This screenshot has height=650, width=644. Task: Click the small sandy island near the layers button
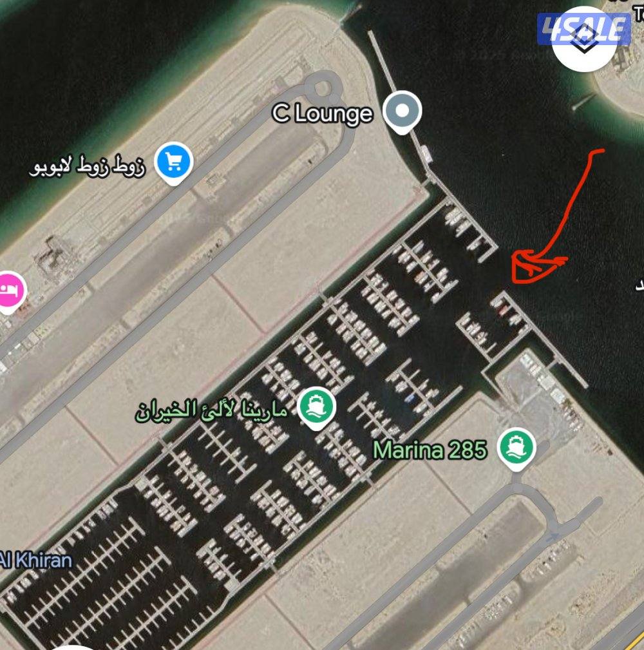point(621,83)
